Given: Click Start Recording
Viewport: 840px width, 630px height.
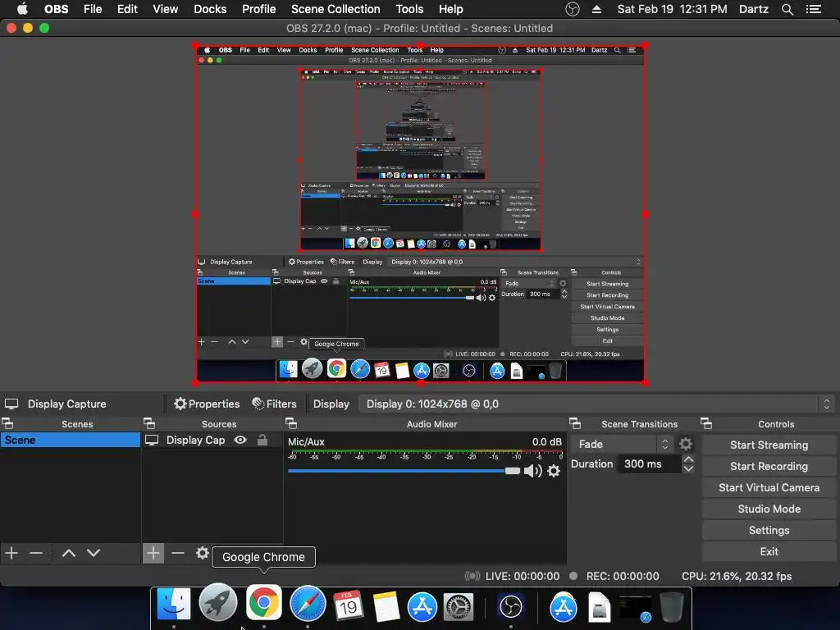Looking at the screenshot, I should [x=769, y=466].
